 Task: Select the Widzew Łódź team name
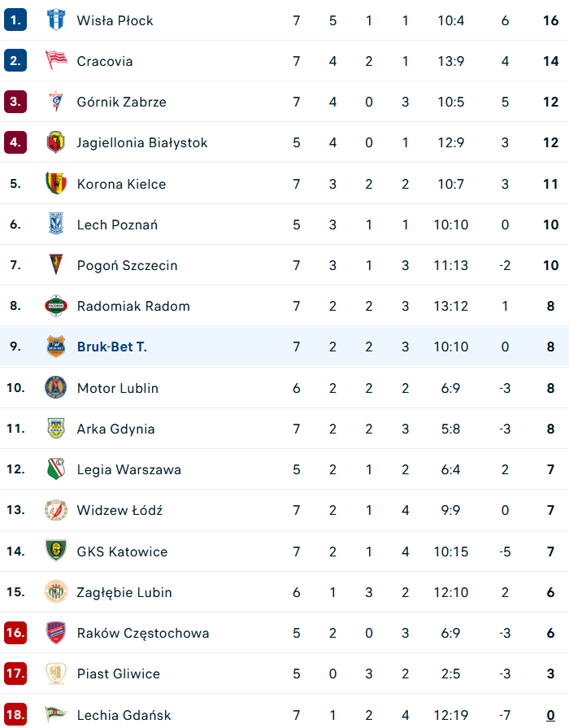pos(119,510)
